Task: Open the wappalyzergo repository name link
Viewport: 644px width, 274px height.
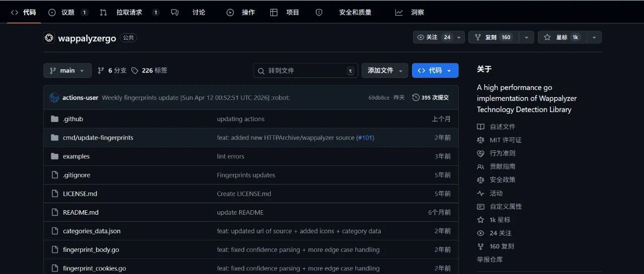Action: [x=87, y=38]
